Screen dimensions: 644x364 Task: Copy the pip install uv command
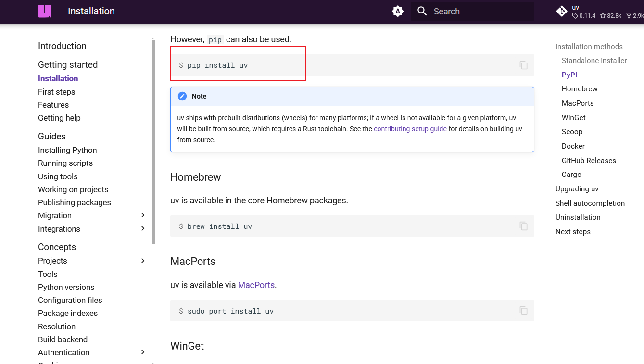click(524, 65)
